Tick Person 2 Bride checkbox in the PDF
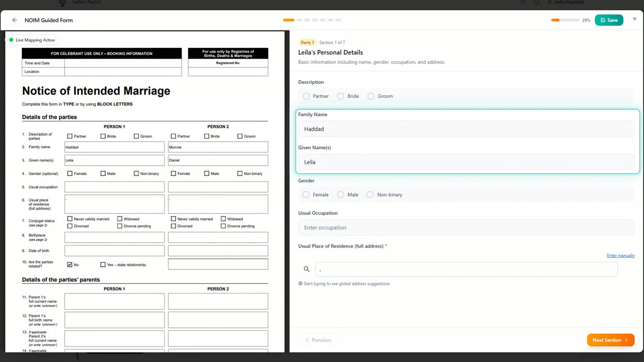The image size is (644, 362). pos(207,136)
